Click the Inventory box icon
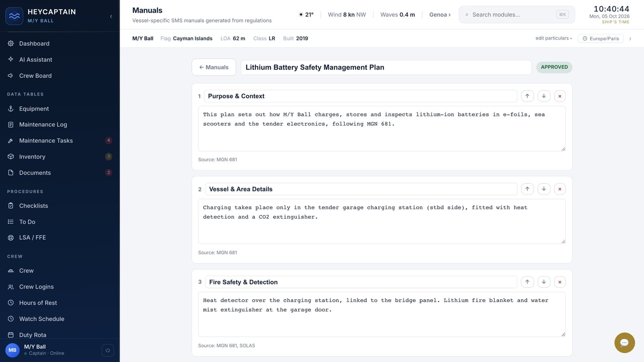 (11, 156)
